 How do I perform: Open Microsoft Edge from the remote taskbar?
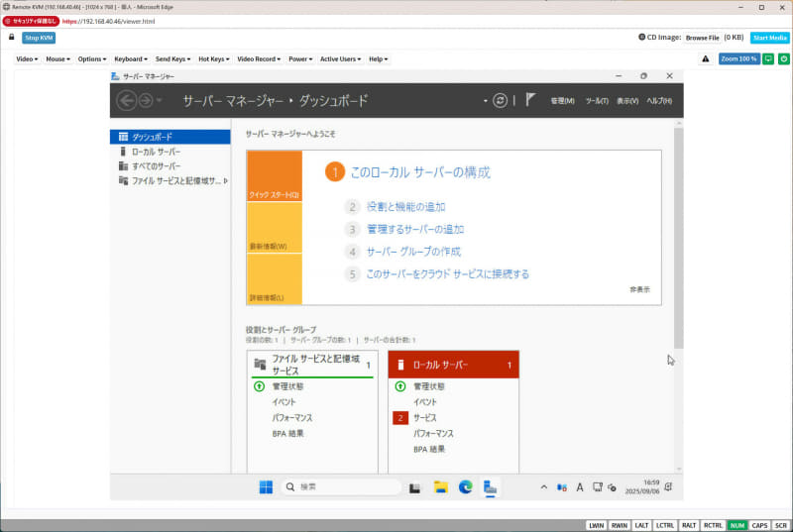(465, 487)
